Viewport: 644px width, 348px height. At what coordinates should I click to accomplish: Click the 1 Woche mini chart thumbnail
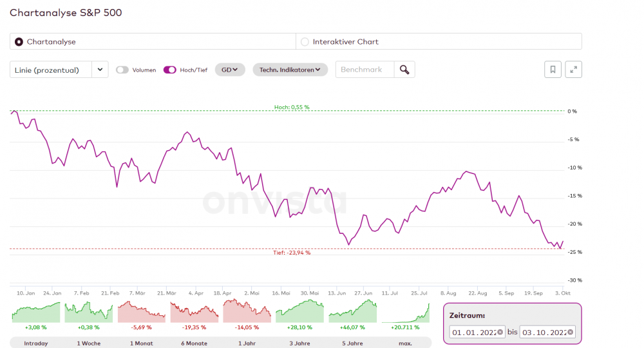tap(89, 312)
